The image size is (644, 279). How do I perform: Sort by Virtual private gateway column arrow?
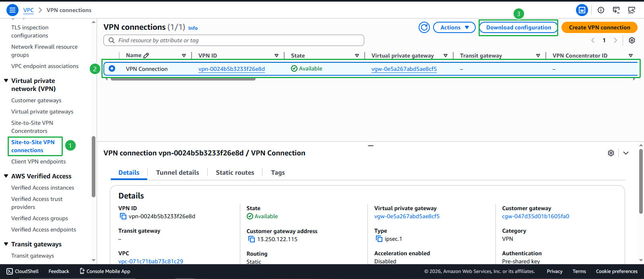[446, 56]
